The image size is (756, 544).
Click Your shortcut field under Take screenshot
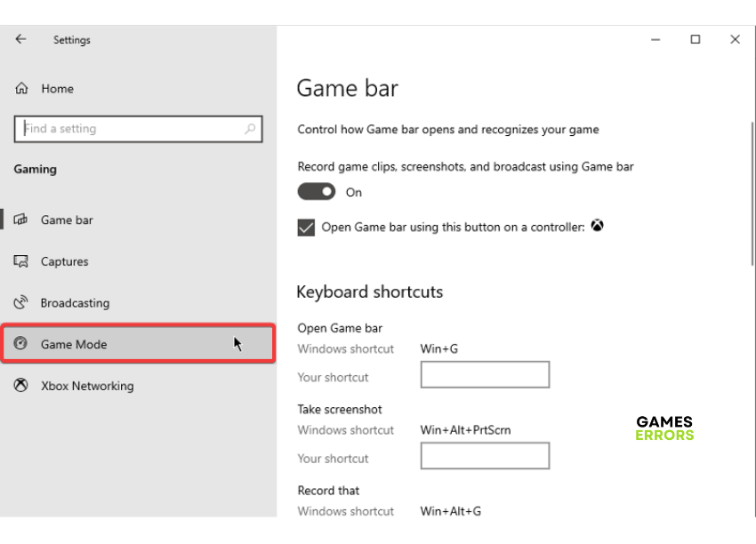point(485,455)
